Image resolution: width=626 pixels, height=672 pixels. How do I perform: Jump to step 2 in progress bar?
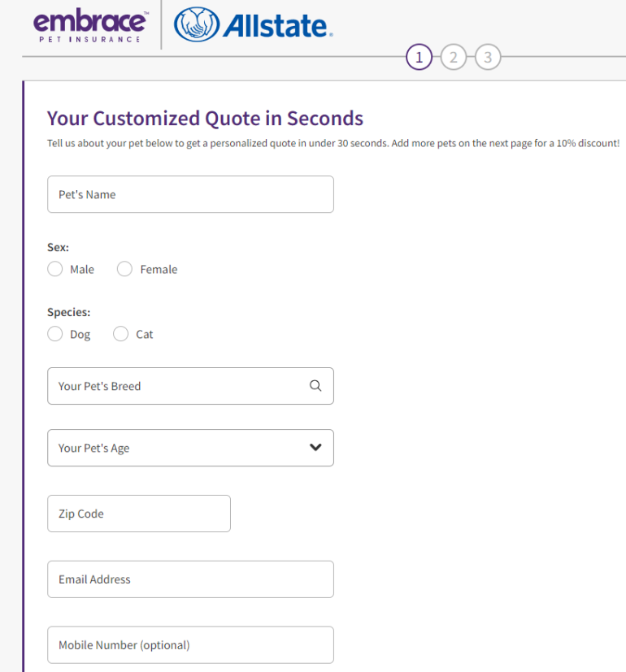pyautogui.click(x=453, y=57)
